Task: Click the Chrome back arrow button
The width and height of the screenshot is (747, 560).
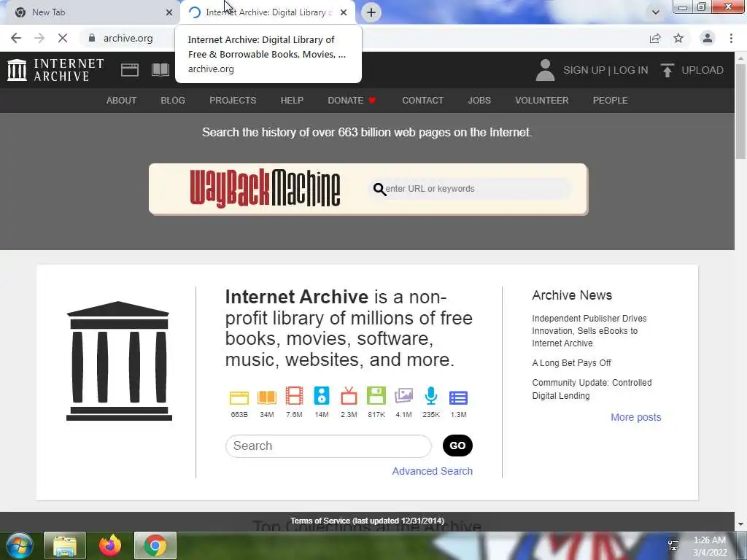Action: (x=16, y=38)
